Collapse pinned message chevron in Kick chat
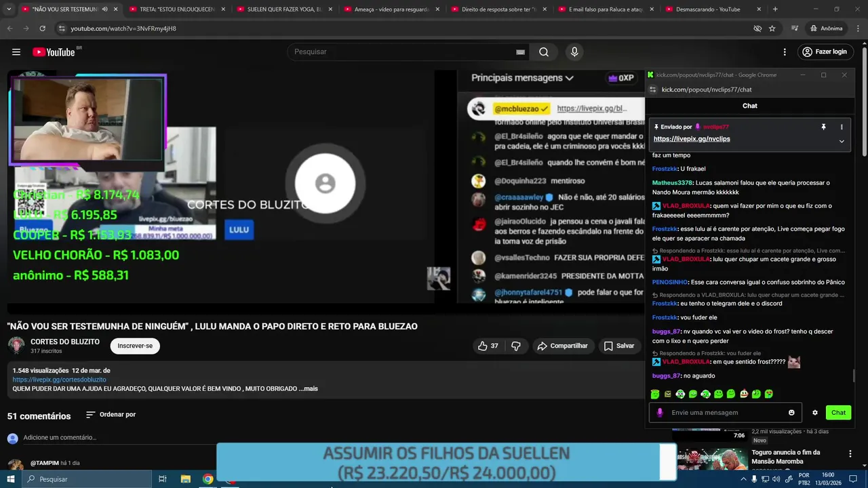Image resolution: width=868 pixels, height=488 pixels. pos(842,141)
